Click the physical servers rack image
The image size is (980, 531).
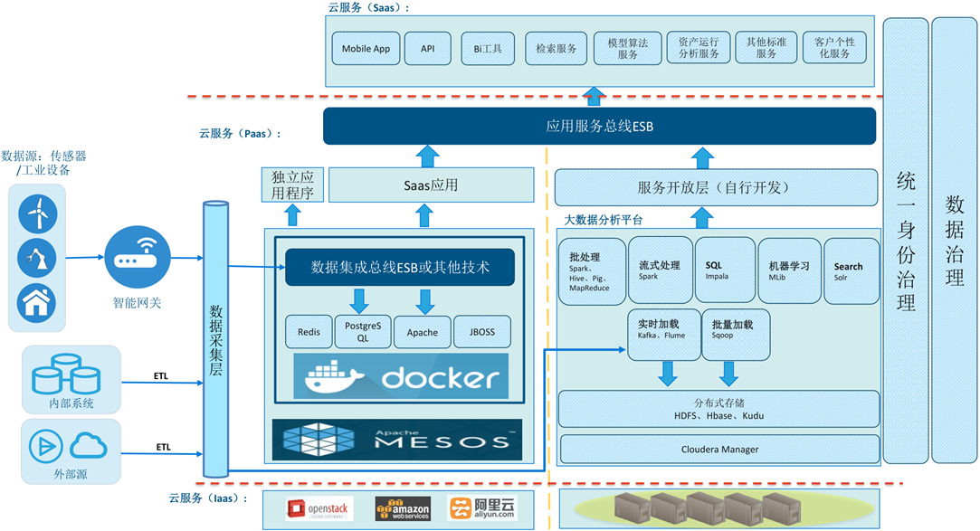[x=708, y=507]
